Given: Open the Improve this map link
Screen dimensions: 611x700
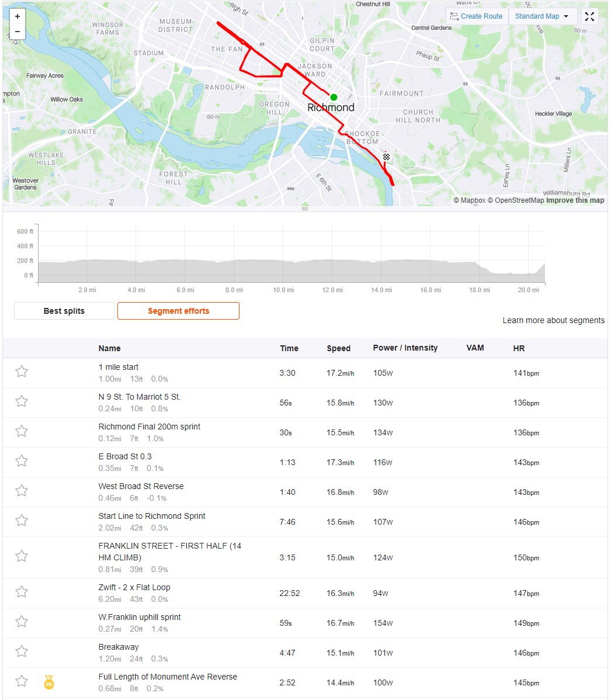Looking at the screenshot, I should (x=575, y=200).
